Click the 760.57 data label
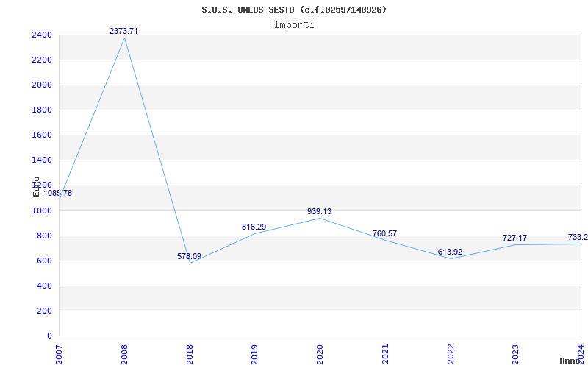 click(384, 233)
